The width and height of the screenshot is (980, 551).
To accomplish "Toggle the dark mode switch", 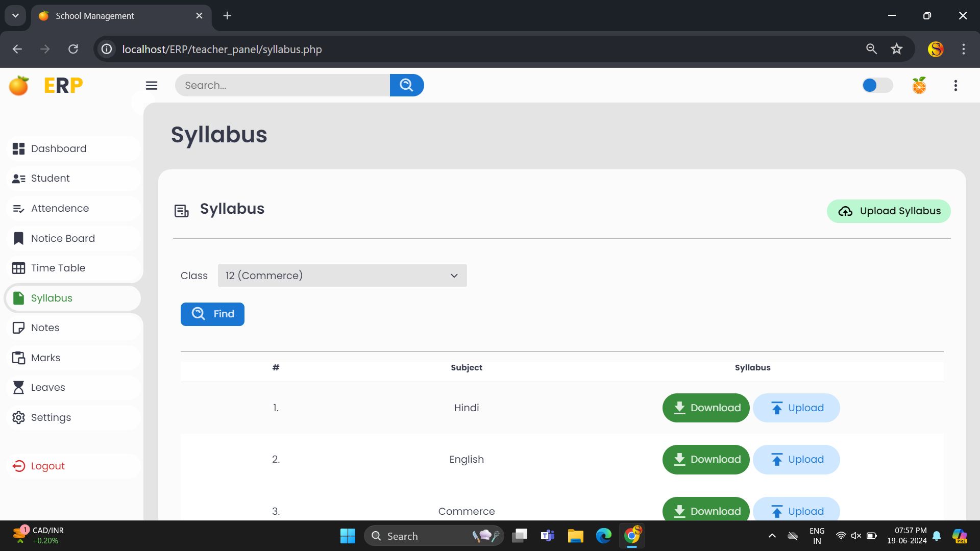I will (x=877, y=85).
